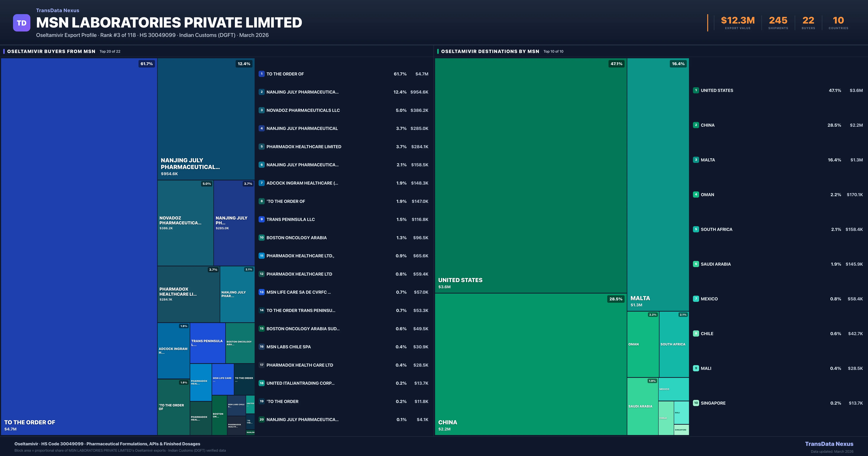This screenshot has height=456, width=868.
Task: Click rank badge 3 beside NOVADOZ PHARMACEUTICALS LLC
Action: tap(261, 110)
